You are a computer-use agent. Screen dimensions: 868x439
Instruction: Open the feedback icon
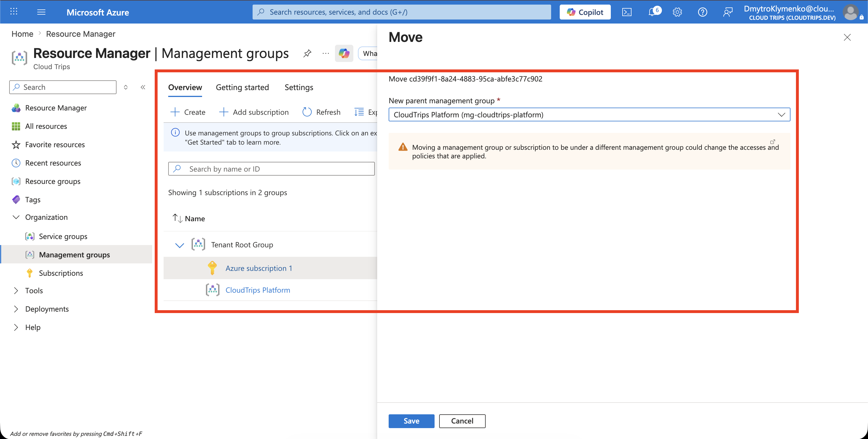tap(728, 12)
